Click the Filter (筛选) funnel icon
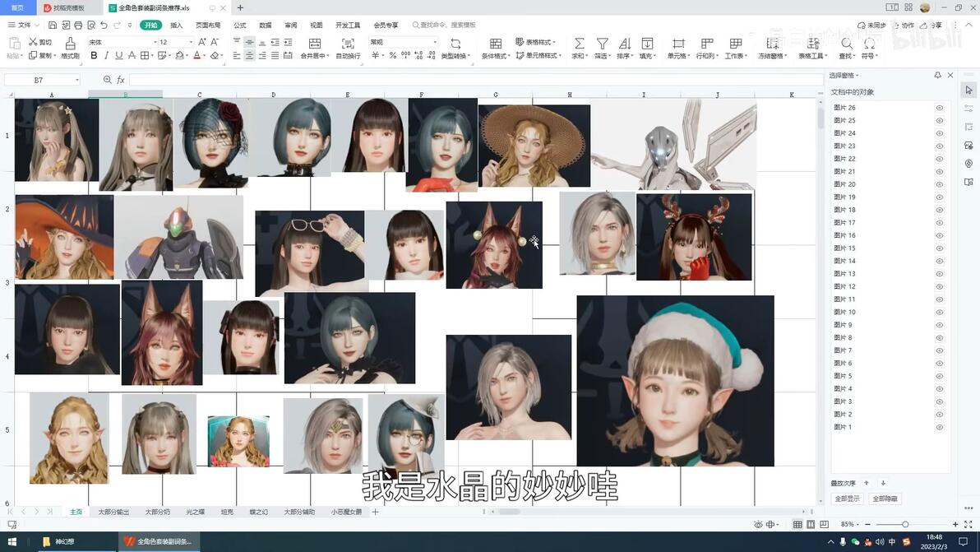The width and height of the screenshot is (980, 552). click(602, 44)
